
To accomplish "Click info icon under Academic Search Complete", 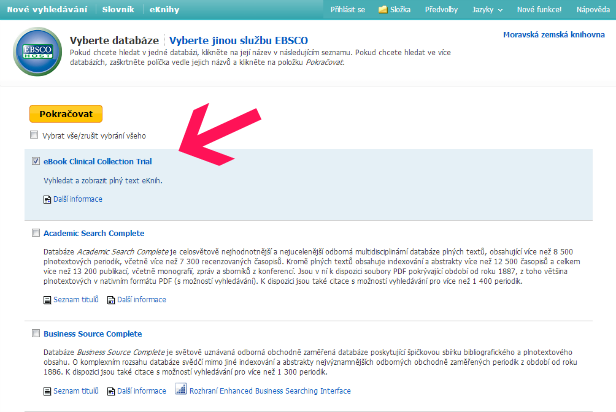I will click(x=111, y=300).
